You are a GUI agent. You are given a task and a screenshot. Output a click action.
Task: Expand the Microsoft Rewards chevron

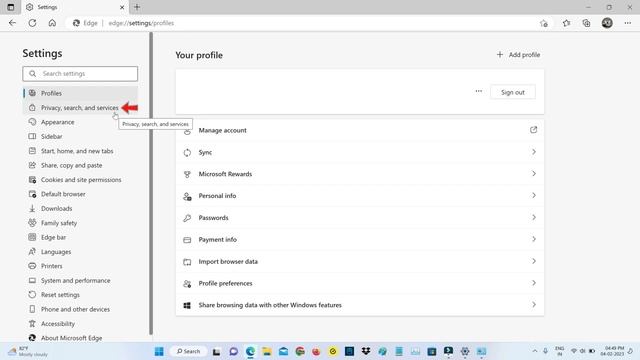534,173
